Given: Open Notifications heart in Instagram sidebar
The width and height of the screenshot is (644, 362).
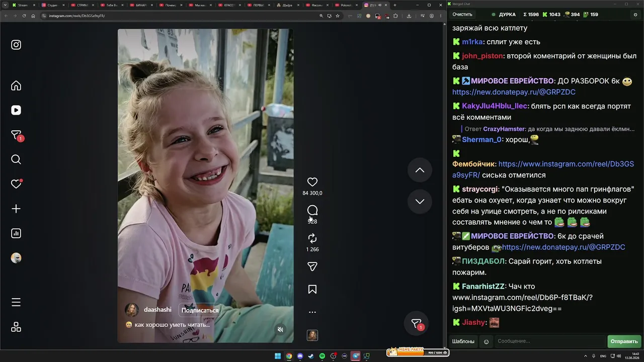Looking at the screenshot, I should click(x=16, y=184).
